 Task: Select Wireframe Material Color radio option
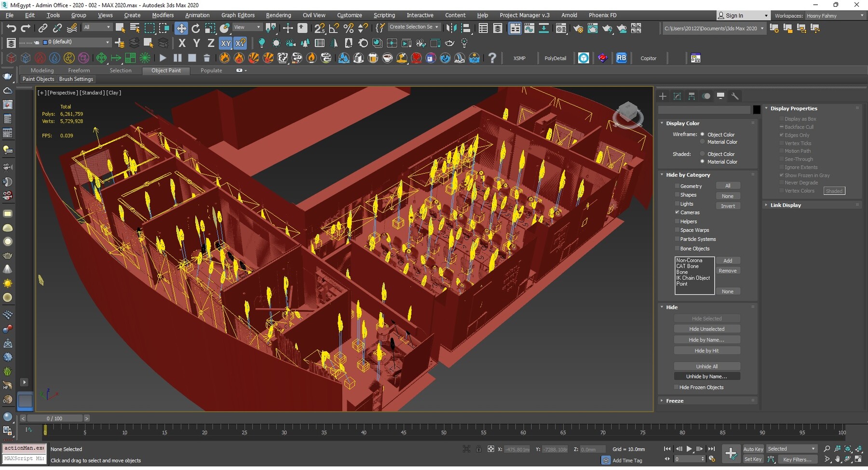click(x=703, y=142)
